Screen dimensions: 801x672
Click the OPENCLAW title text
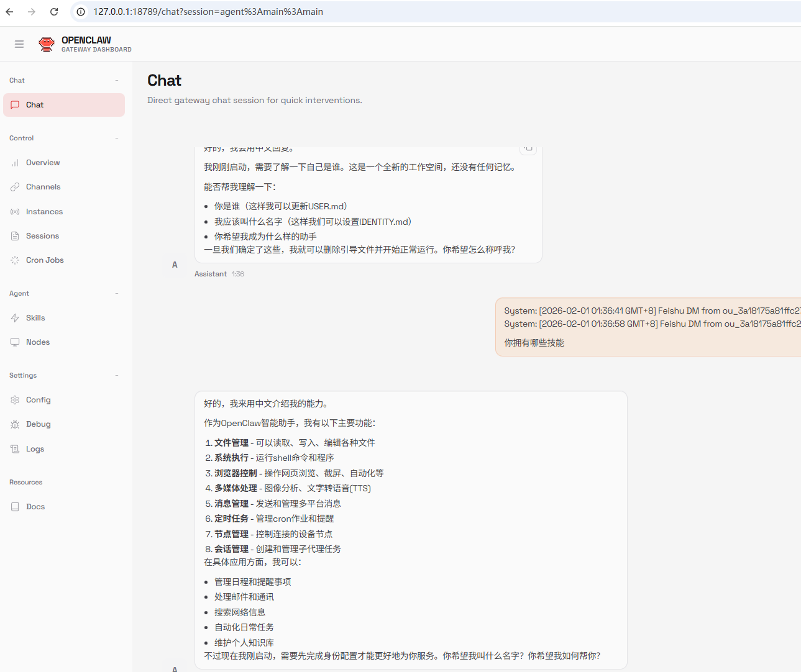pos(86,40)
